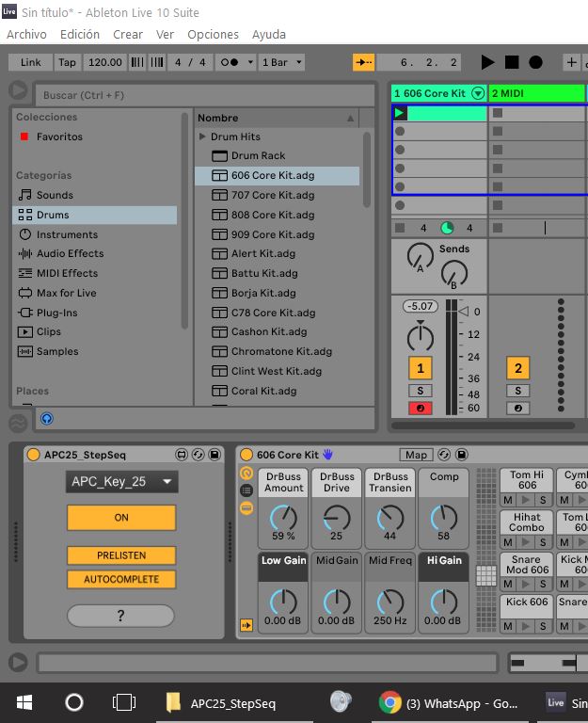Solo track 2 MIDI
This screenshot has height=723, width=588.
[x=518, y=391]
